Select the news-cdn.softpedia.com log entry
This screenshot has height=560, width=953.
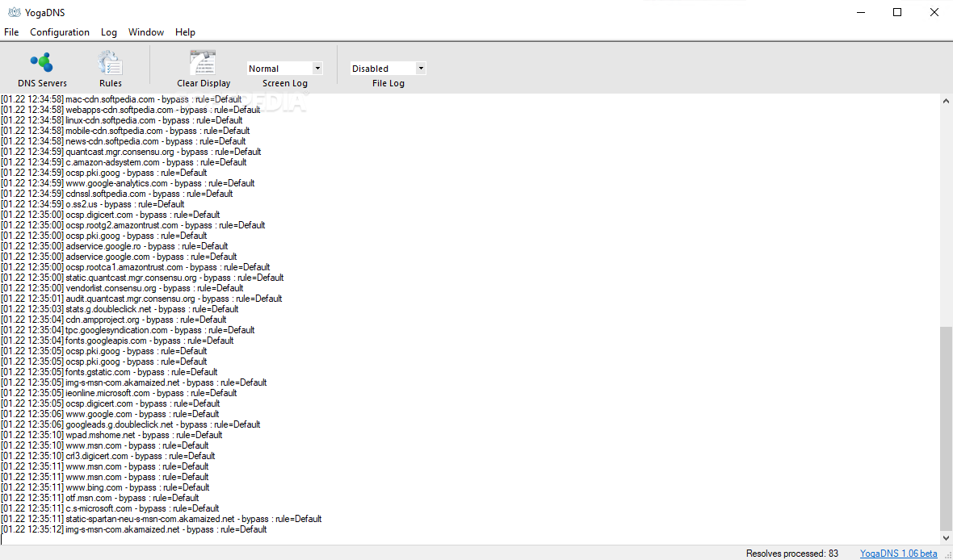tap(124, 141)
